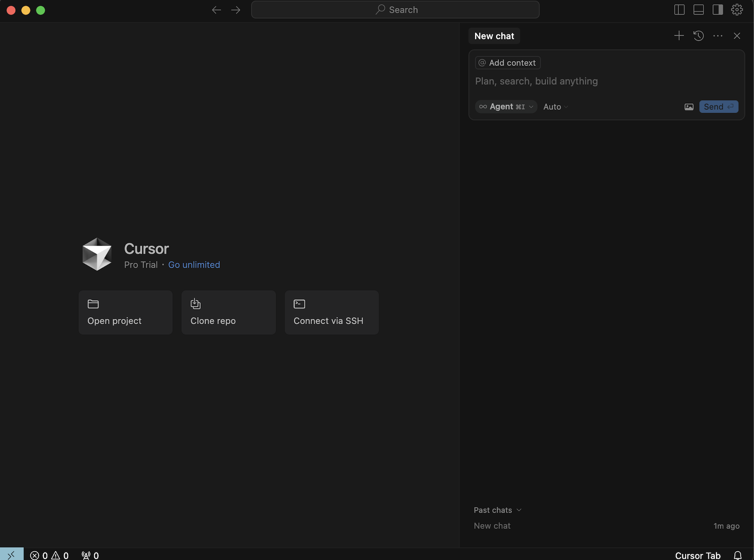
Task: Show chat history clock icon
Action: pos(699,36)
